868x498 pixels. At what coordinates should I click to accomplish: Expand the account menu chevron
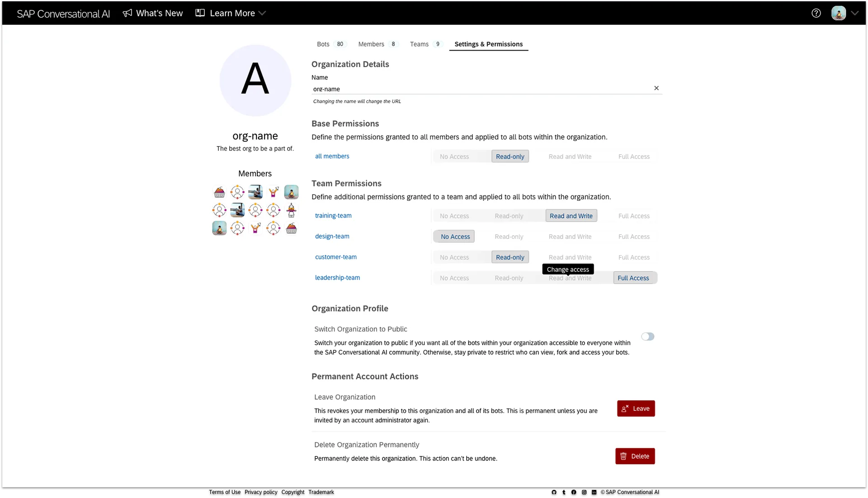click(855, 13)
